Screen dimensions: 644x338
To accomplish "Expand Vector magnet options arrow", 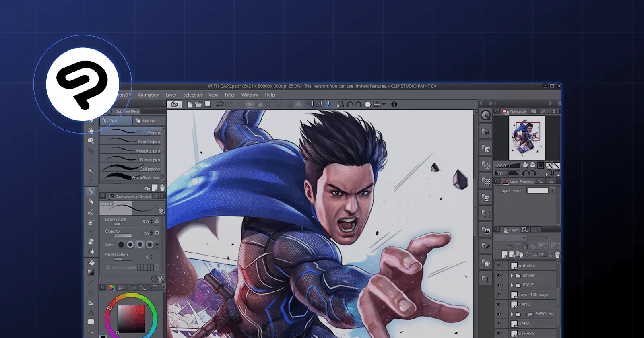I will click(157, 267).
